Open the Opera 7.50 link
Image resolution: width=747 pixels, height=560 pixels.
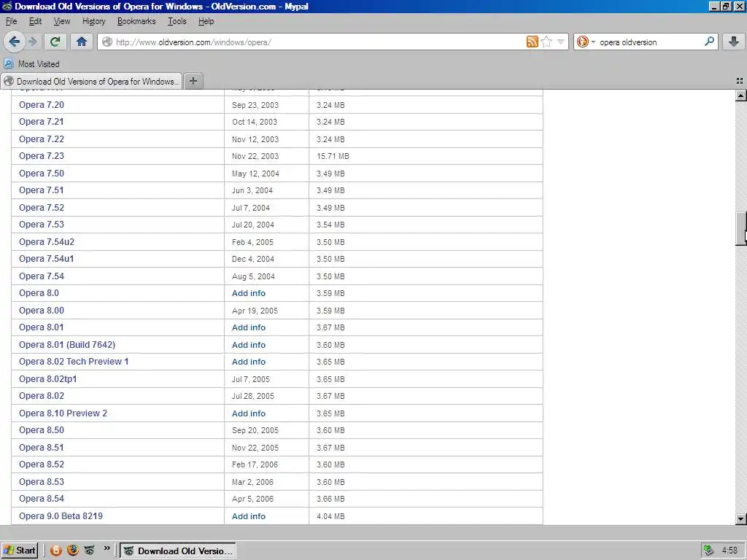(42, 174)
